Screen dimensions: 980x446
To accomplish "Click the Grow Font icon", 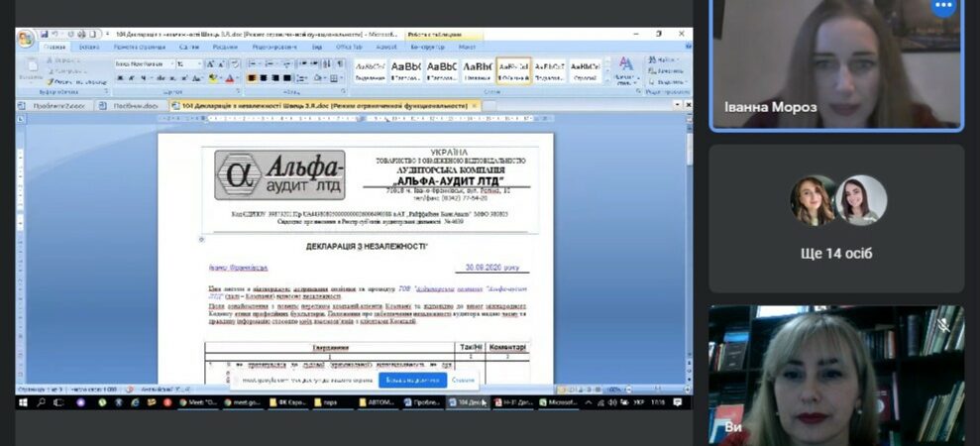I will (x=210, y=63).
